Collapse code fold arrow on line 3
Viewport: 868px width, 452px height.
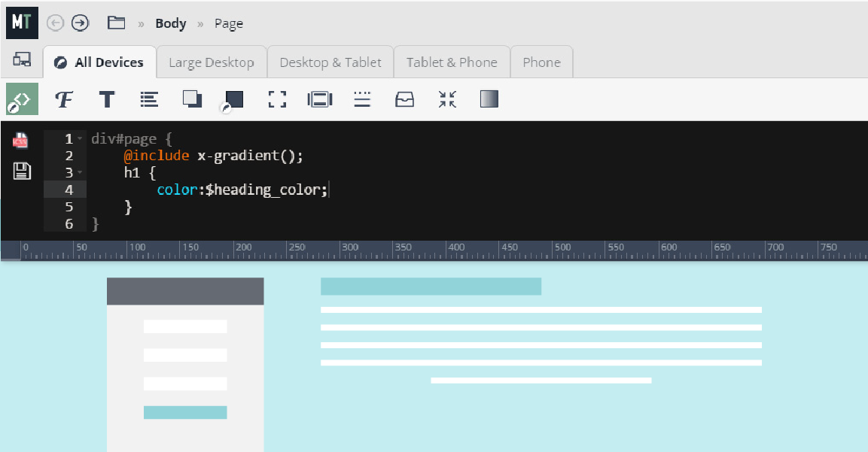coord(81,173)
